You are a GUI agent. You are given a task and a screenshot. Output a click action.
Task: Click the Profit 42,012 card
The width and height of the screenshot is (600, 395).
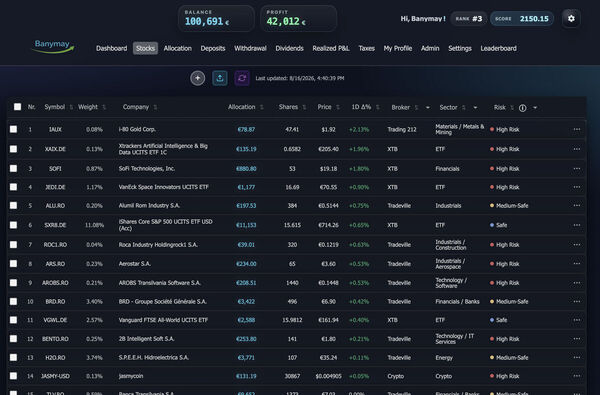click(x=298, y=18)
